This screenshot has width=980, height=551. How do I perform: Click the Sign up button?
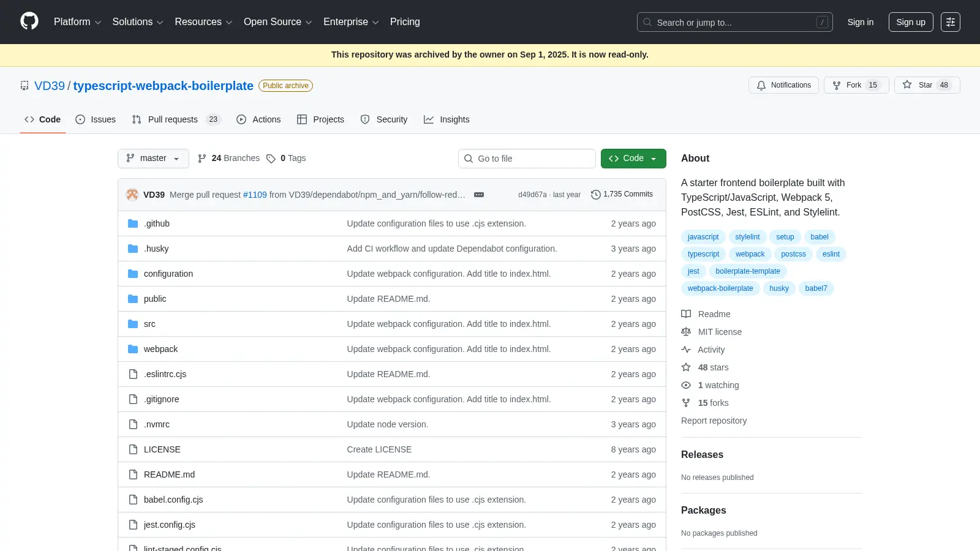point(911,22)
